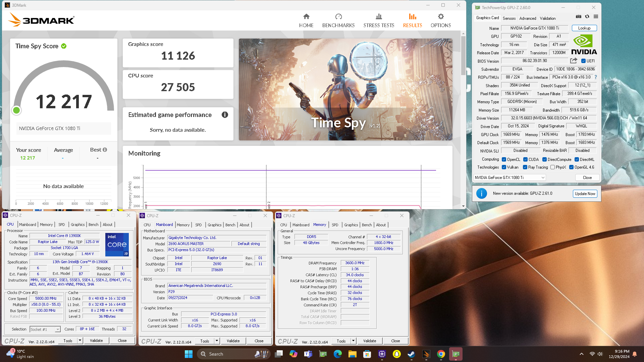The width and height of the screenshot is (644, 362).
Task: Click Validate in the CPU-Z CPU window
Action: (x=96, y=341)
